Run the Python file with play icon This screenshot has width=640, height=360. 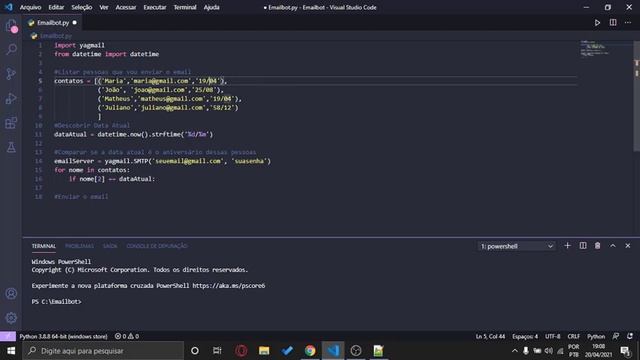point(597,23)
